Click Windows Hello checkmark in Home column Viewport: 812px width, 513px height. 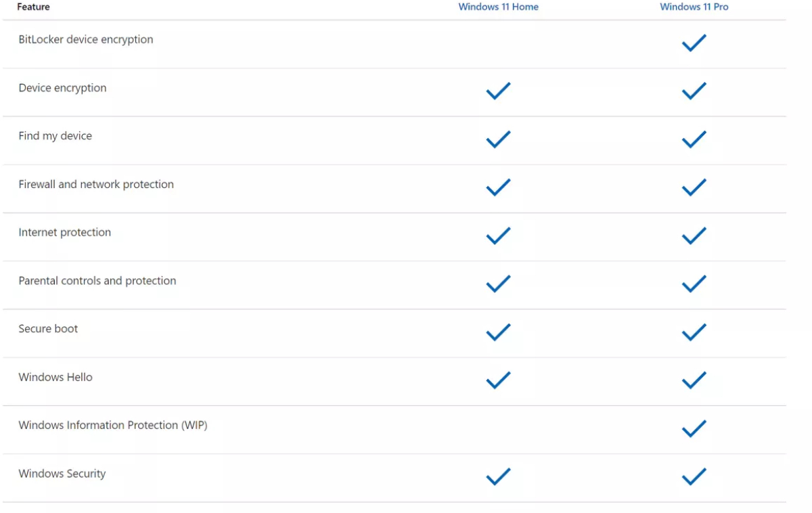point(498,380)
